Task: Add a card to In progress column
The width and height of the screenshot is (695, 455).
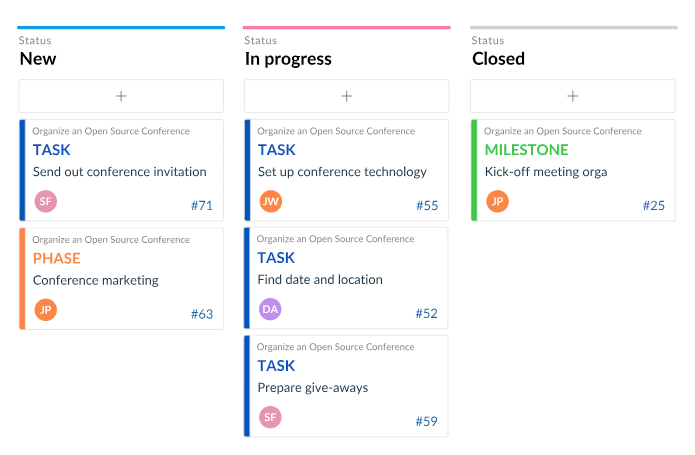Action: [x=346, y=96]
